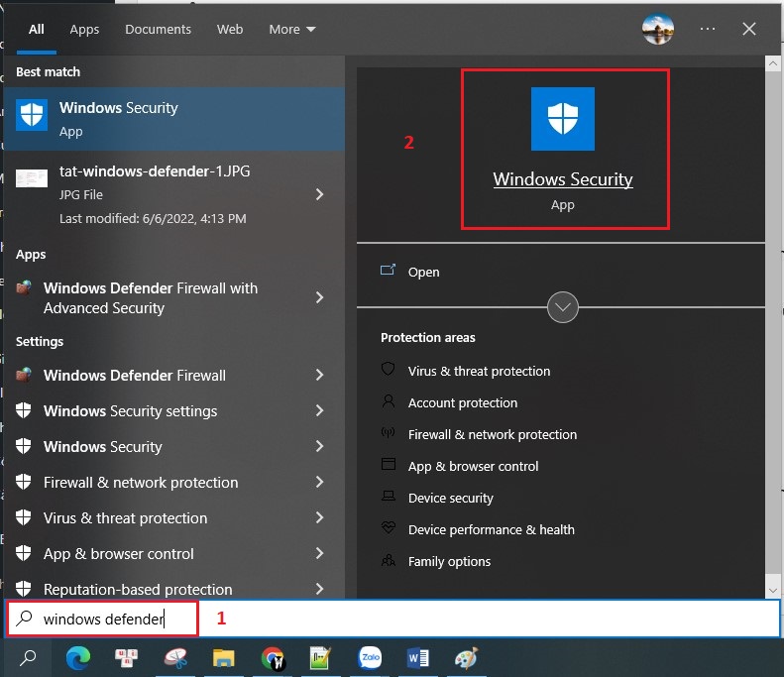784x677 pixels.
Task: Click the family icon for Family options
Action: tap(388, 560)
